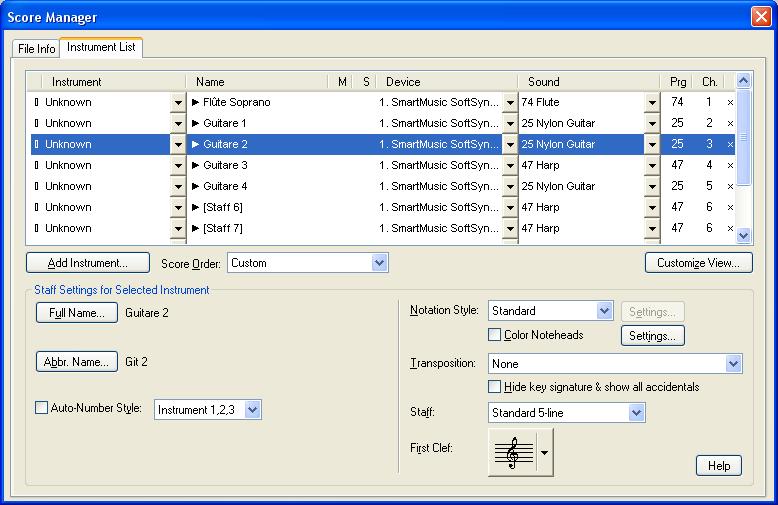Open the Staff type dropdown

point(636,413)
